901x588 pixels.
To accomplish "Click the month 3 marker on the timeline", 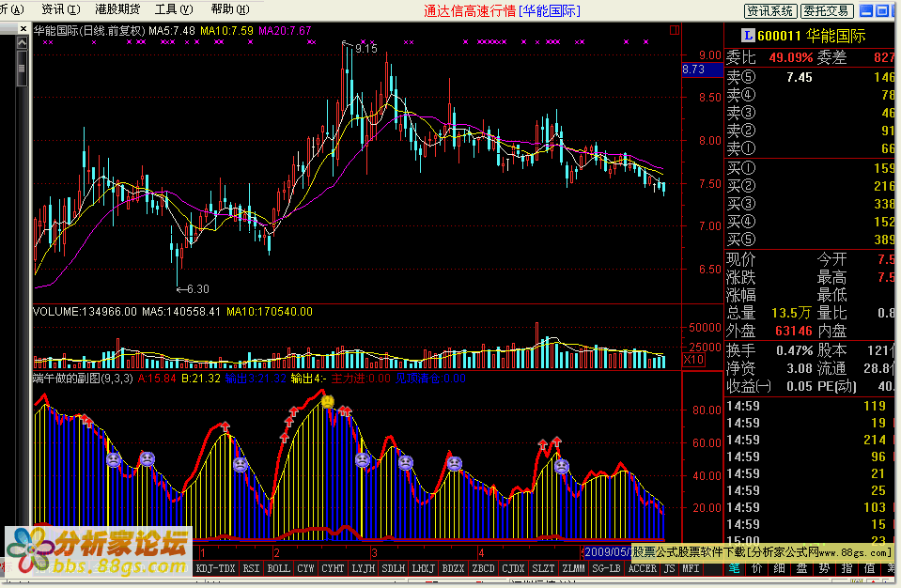I will click(x=374, y=553).
